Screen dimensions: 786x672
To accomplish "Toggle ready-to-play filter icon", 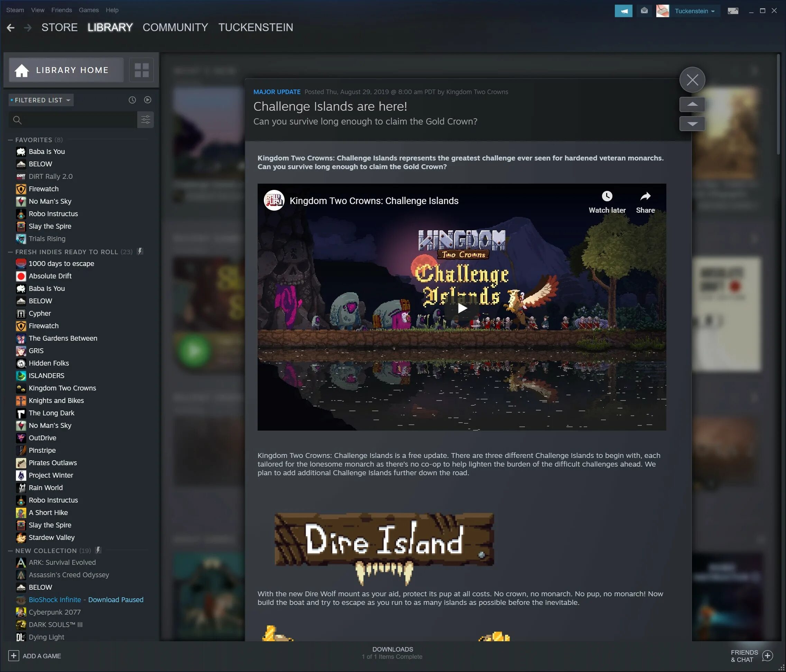I will (148, 100).
